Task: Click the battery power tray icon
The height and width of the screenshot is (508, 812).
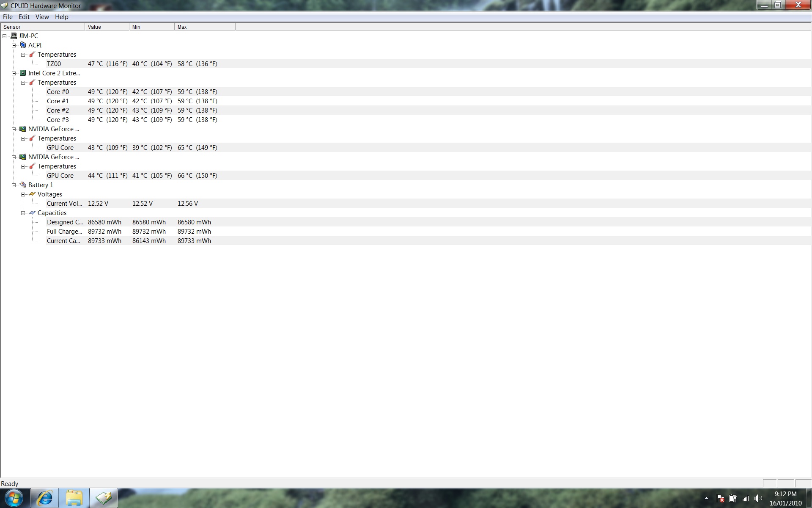Action: coord(733,499)
